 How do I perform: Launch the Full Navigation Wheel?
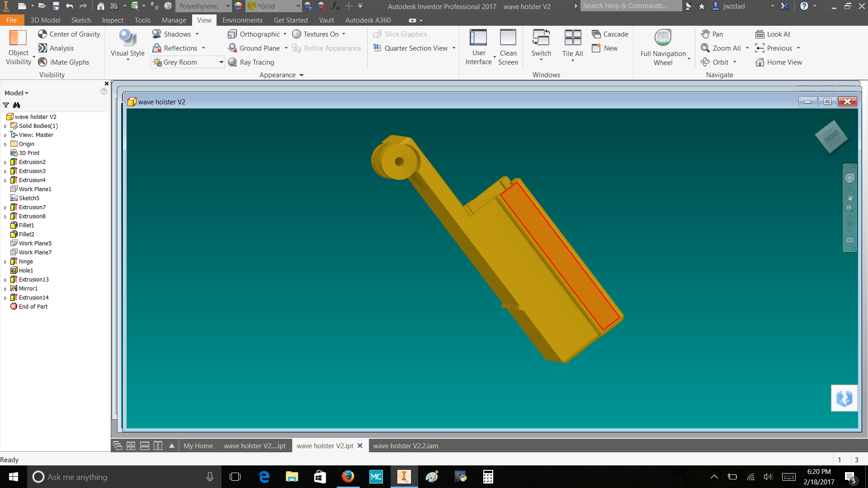coord(663,47)
